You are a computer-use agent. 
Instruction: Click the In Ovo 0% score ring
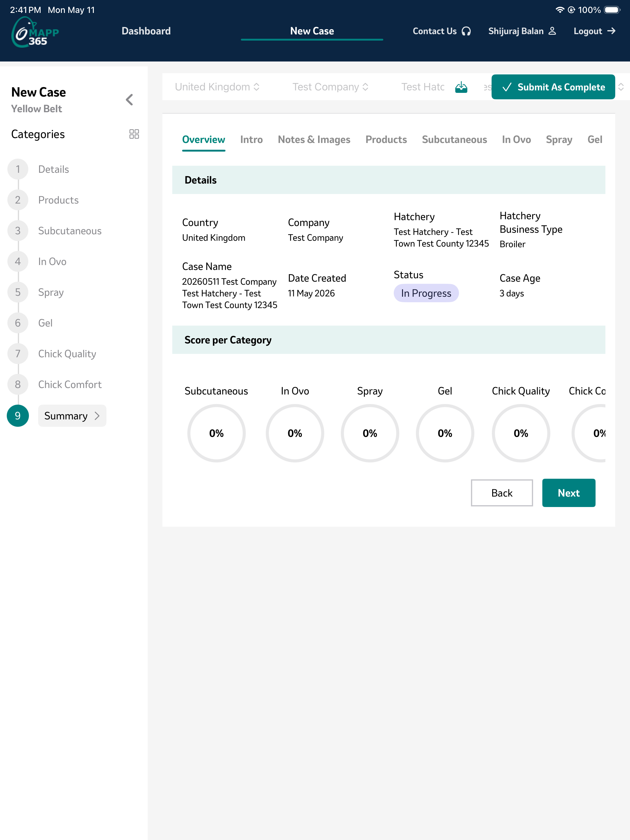[x=295, y=433]
